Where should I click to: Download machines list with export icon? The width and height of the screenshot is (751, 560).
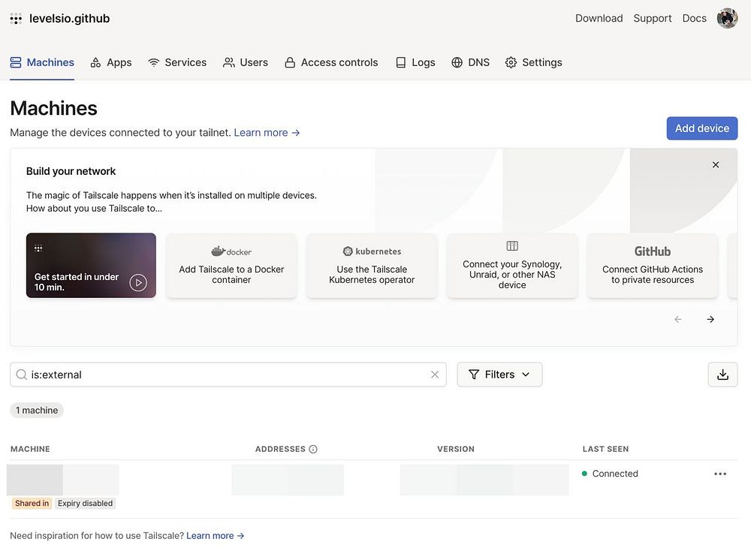pos(722,375)
